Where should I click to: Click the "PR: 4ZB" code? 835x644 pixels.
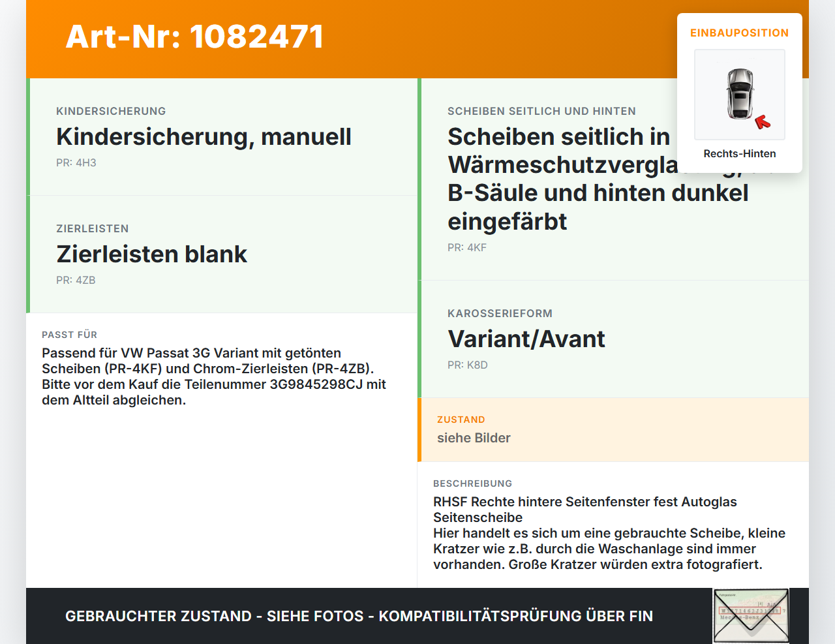[x=76, y=280]
